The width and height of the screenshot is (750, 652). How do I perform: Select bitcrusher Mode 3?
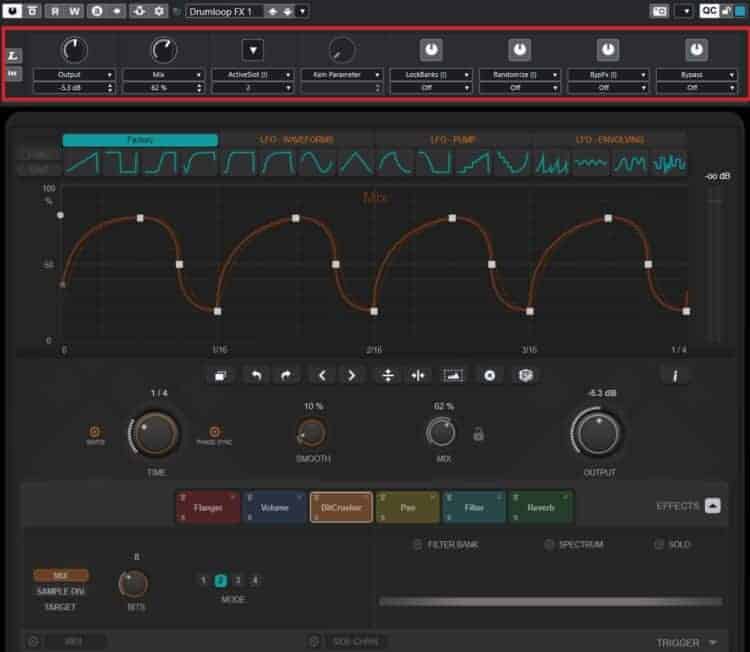point(237,580)
